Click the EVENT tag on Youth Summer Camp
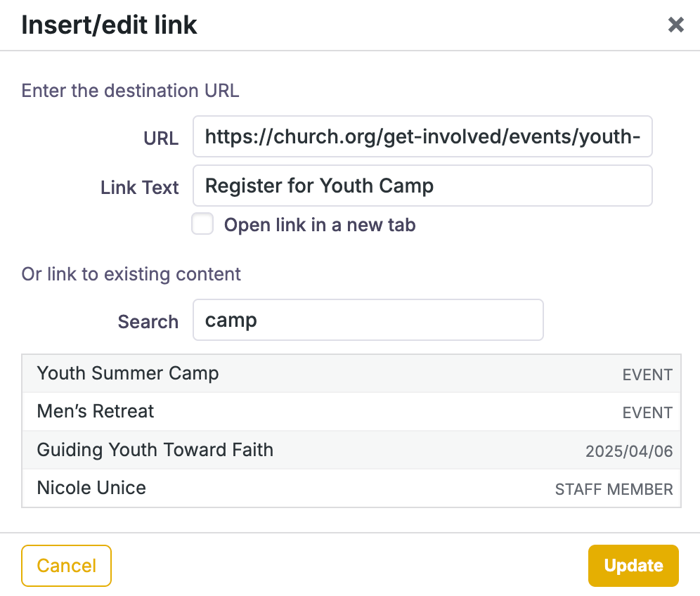Viewport: 700px width, 596px height. (x=647, y=375)
